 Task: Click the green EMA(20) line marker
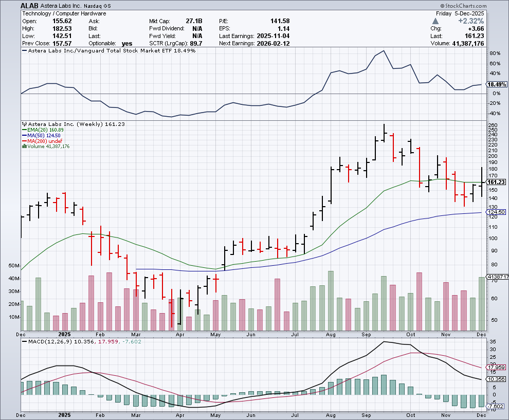pos(23,130)
